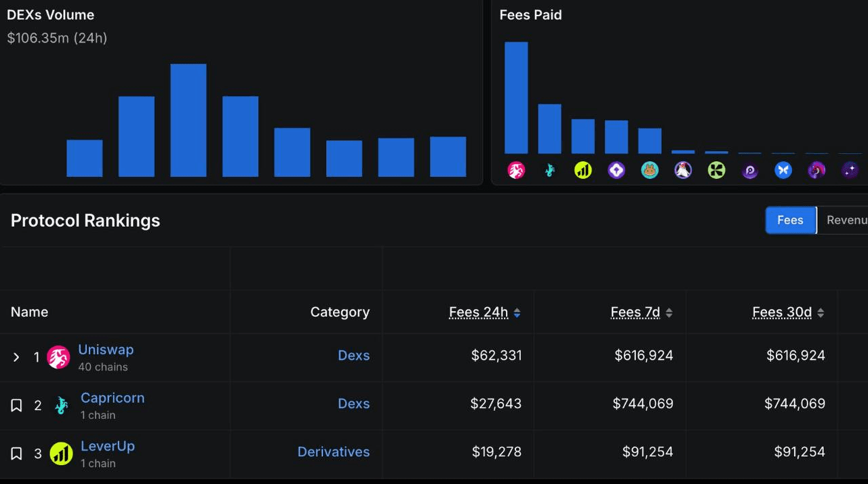Bookmark the LeverUp protocol
Screen dimensions: 868x484
click(17, 453)
